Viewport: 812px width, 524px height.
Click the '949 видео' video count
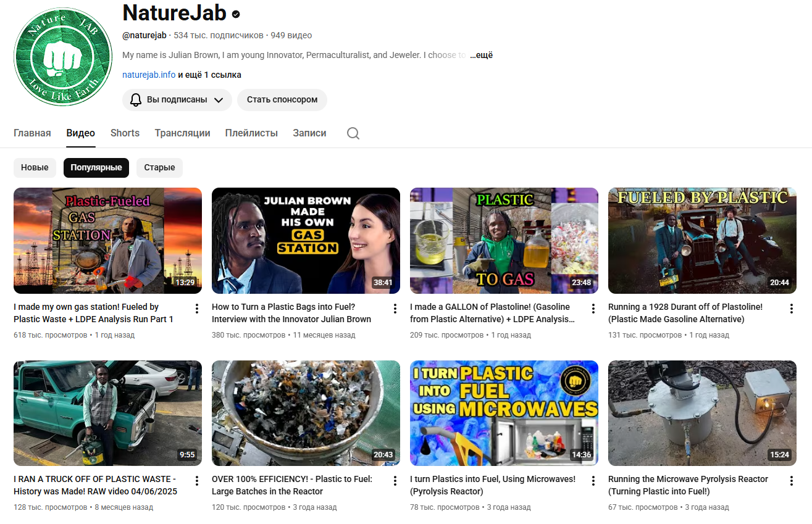[291, 35]
